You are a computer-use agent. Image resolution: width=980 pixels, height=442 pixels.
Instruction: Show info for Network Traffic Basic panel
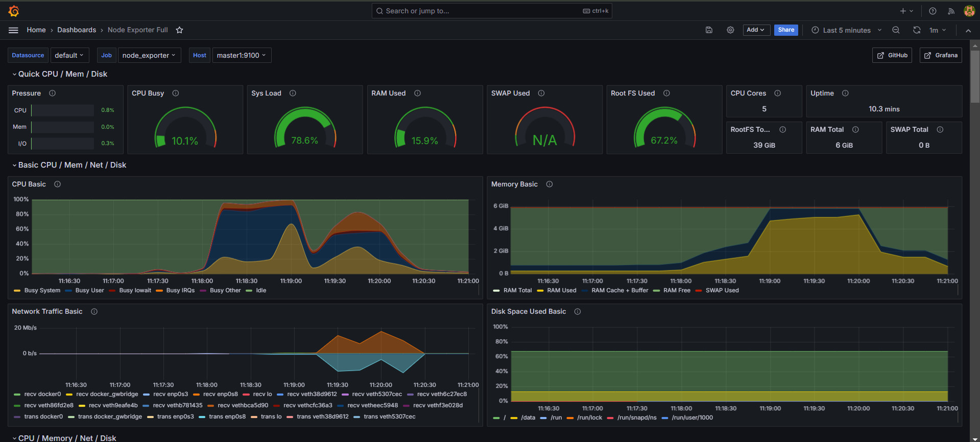(x=94, y=311)
